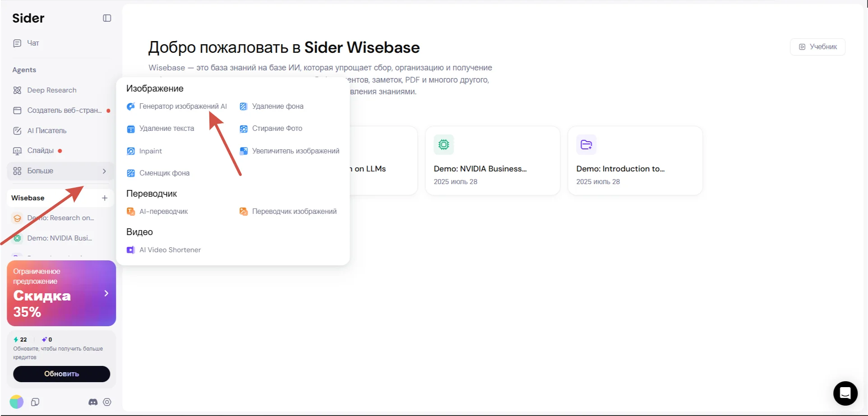
Task: Click the Переводчик section heading
Action: click(x=152, y=194)
